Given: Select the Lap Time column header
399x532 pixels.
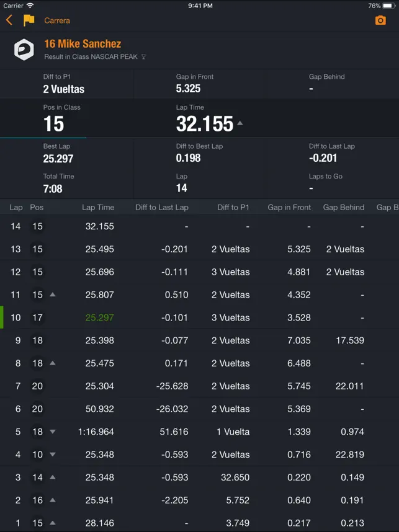Looking at the screenshot, I should [98, 207].
